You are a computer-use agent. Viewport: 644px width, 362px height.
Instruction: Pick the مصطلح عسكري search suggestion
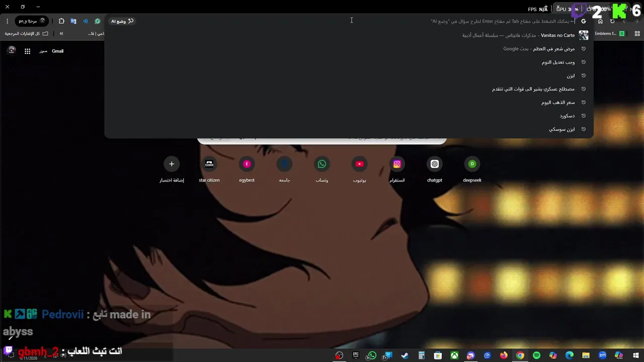(x=349, y=89)
